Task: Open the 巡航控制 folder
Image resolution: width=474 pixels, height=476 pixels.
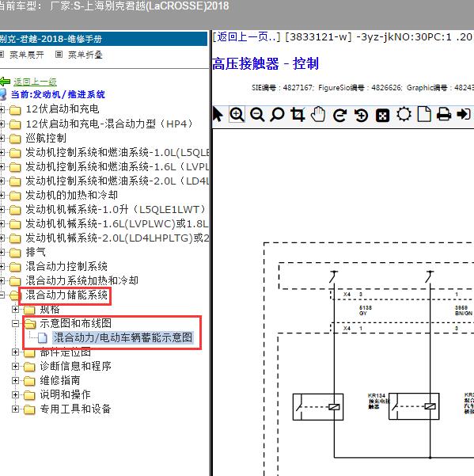Action: pos(46,138)
